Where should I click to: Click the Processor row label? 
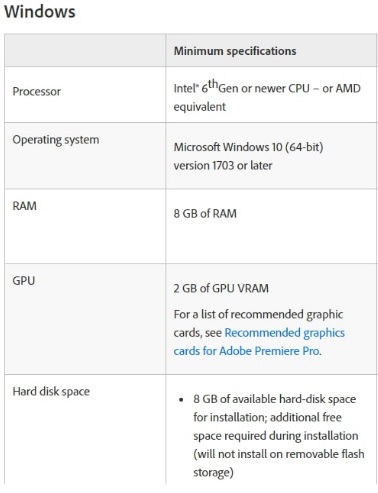click(x=37, y=91)
